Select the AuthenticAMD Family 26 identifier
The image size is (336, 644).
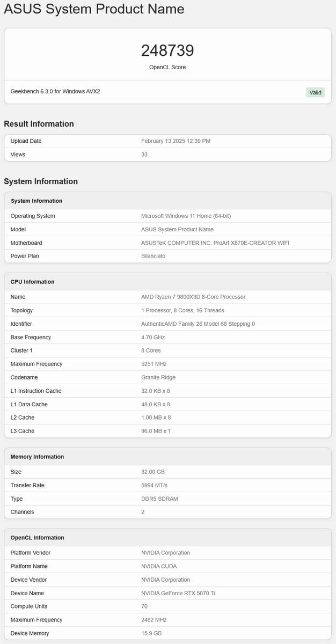coord(198,324)
